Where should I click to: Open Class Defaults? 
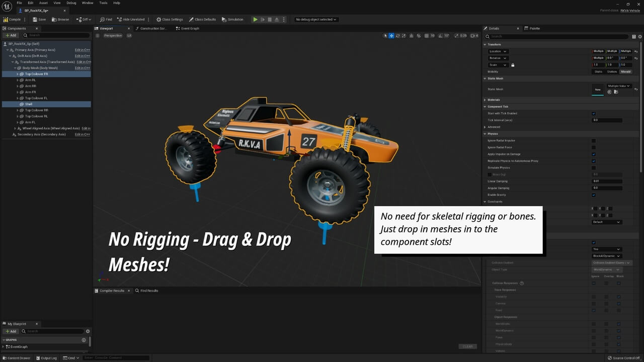202,20
